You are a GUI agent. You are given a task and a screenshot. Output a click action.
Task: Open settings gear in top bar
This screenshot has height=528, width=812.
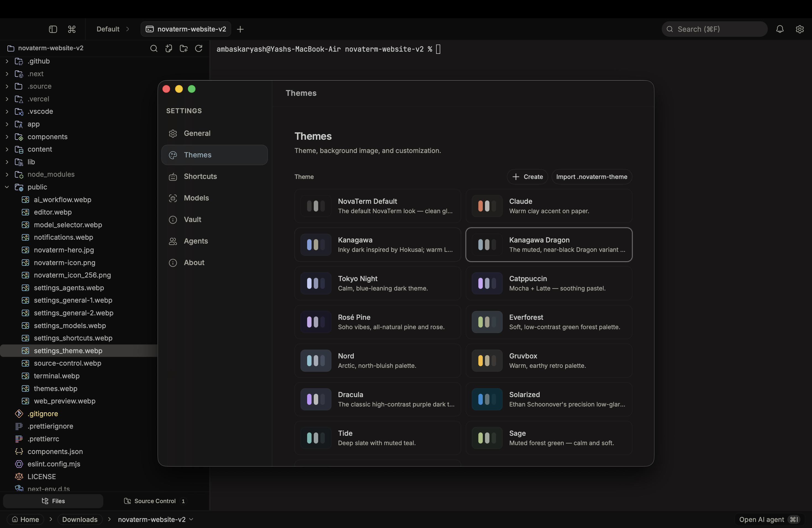(800, 29)
